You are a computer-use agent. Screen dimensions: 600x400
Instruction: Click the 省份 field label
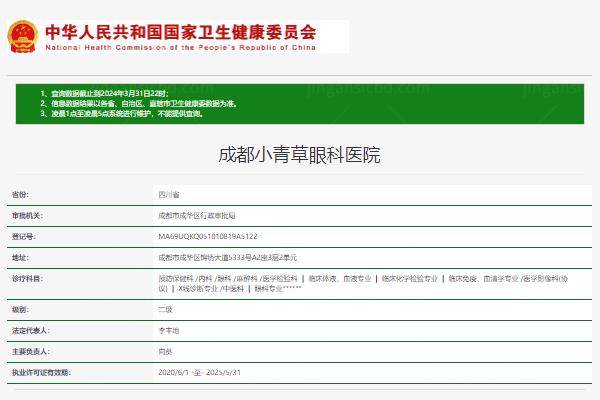[x=20, y=195]
